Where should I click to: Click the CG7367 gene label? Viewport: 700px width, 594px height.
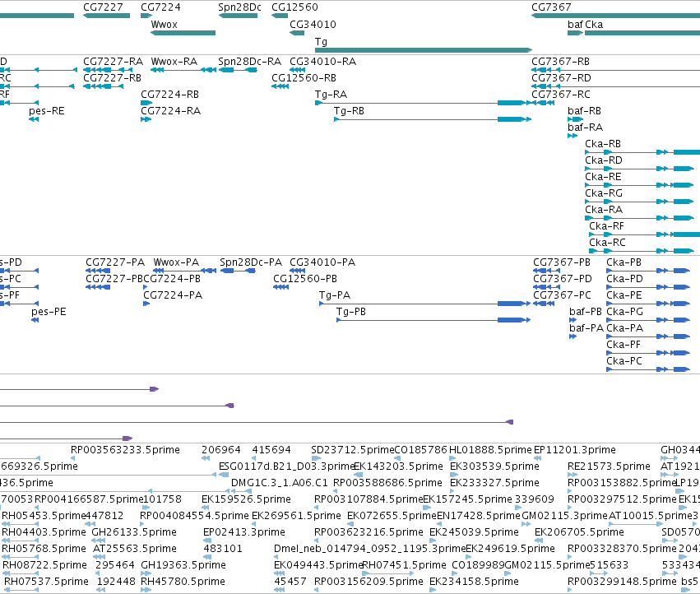tap(551, 7)
